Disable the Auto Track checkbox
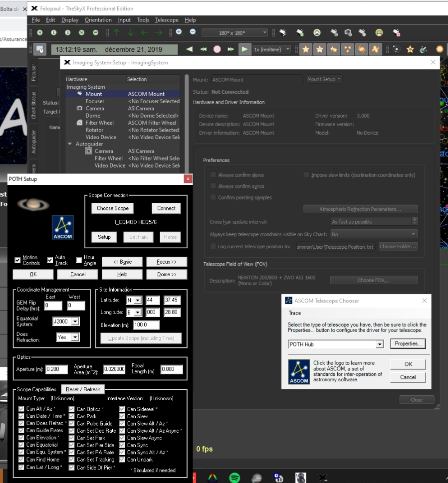This screenshot has width=448, height=483. 50,260
